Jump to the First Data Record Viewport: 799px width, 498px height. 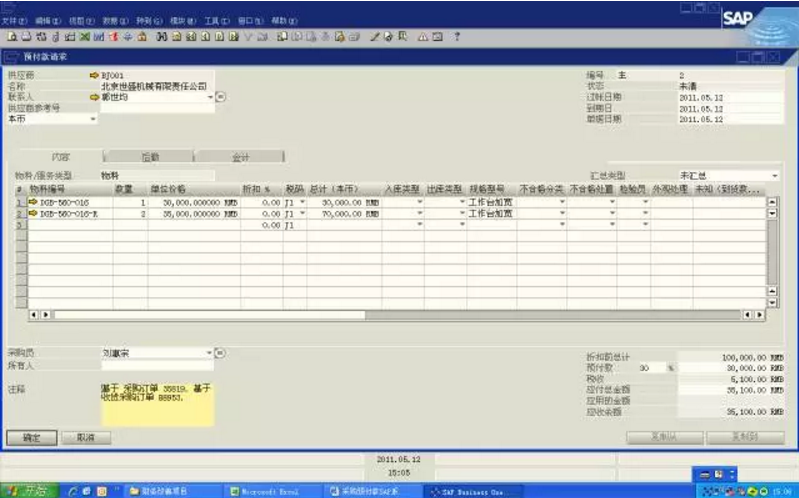191,37
